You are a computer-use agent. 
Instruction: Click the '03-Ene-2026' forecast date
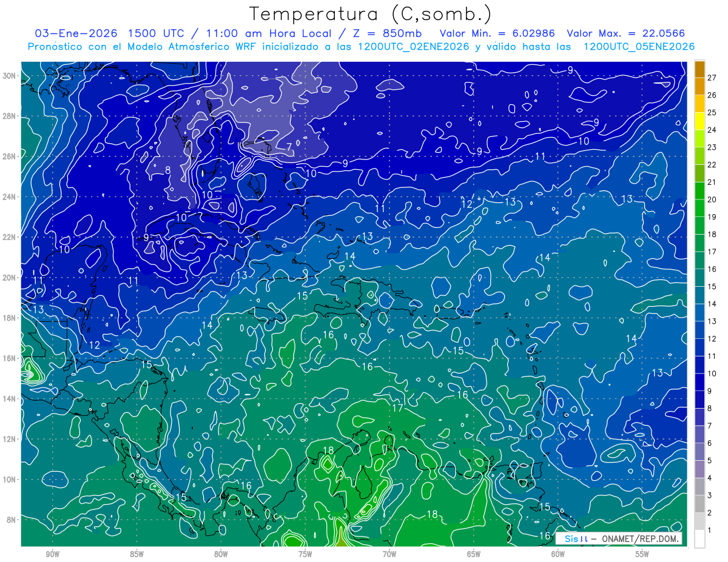point(76,33)
